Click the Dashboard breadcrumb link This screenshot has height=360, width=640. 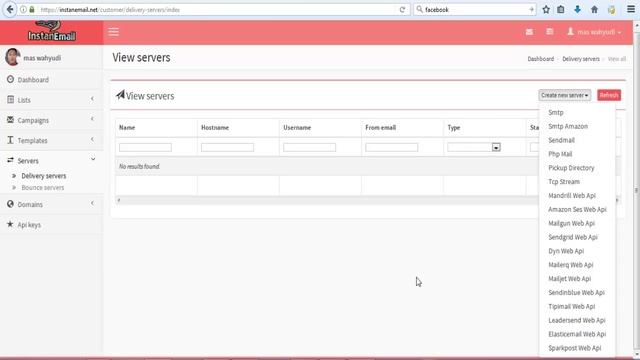[540, 59]
